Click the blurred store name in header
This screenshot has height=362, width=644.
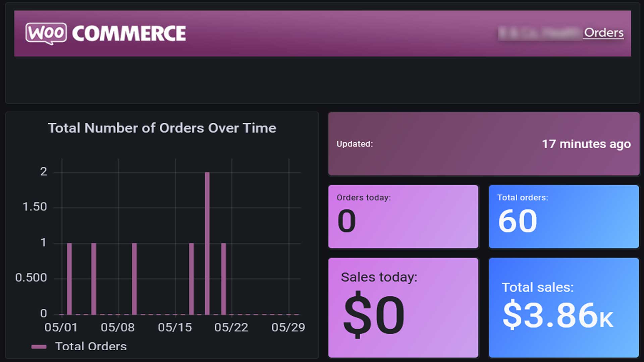(539, 33)
